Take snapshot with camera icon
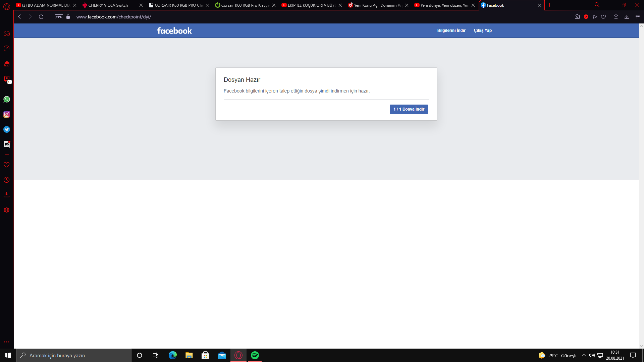This screenshot has width=644, height=362. coord(577,17)
